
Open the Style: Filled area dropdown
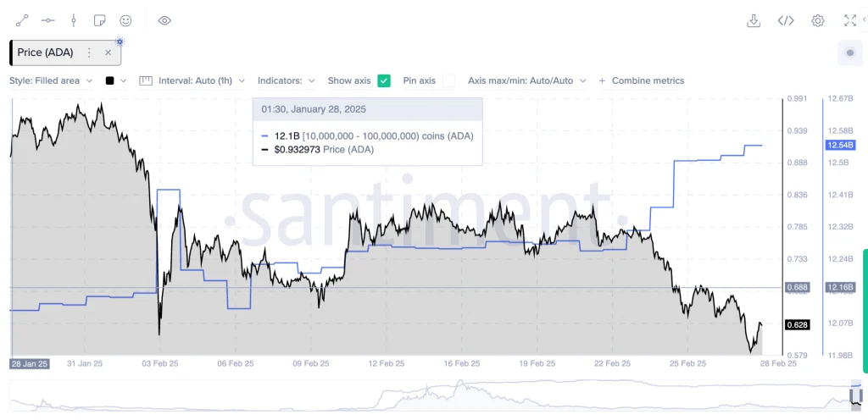click(51, 80)
